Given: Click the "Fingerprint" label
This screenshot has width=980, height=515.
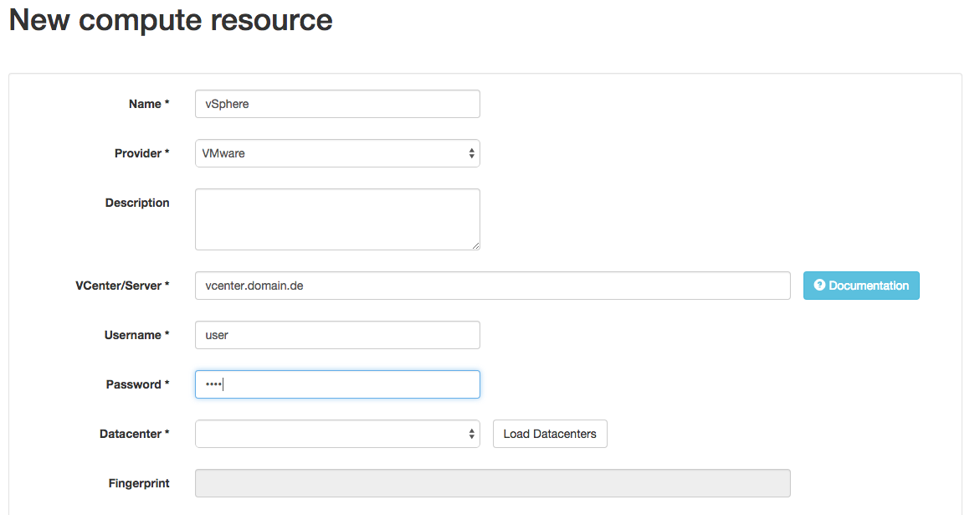Looking at the screenshot, I should (x=139, y=483).
